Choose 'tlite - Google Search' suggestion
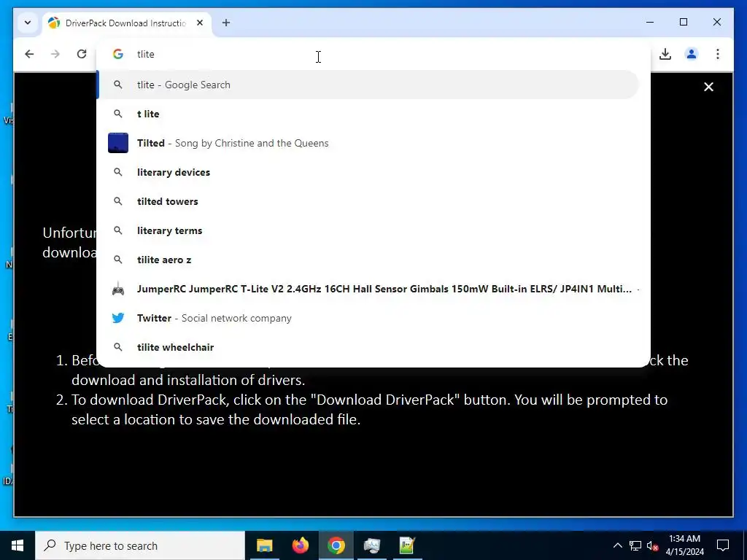The width and height of the screenshot is (747, 560). 368,85
